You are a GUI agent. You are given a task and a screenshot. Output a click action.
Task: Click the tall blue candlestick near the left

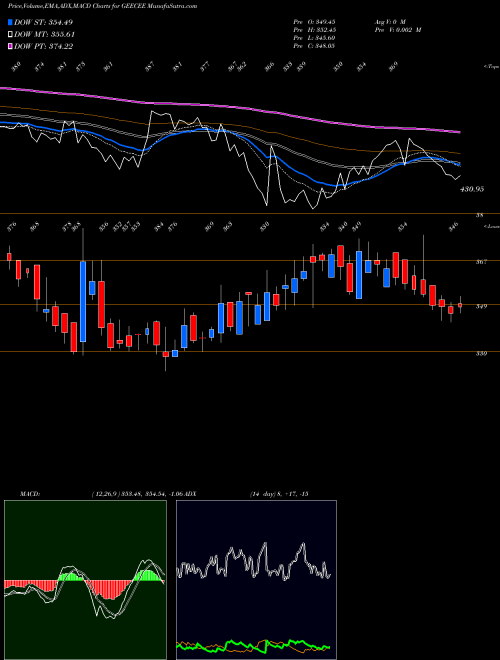(83, 301)
